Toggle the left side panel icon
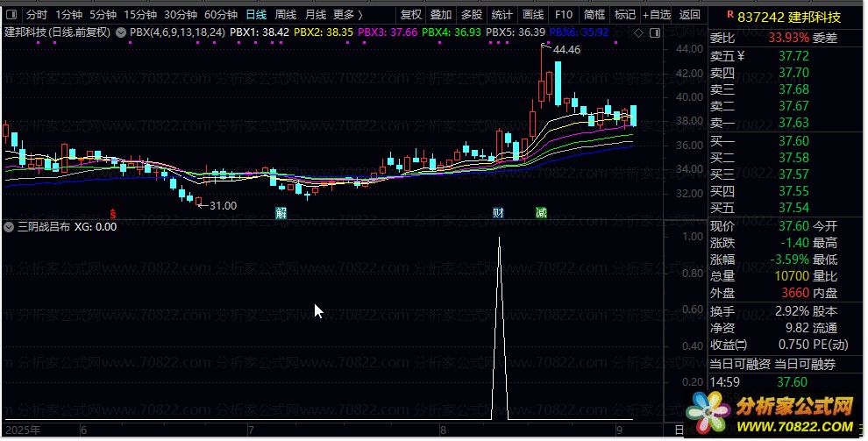868x441 pixels. tap(11, 14)
